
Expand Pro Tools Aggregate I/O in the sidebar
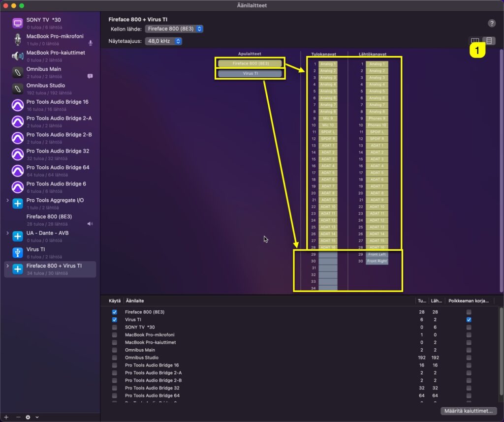click(x=6, y=200)
